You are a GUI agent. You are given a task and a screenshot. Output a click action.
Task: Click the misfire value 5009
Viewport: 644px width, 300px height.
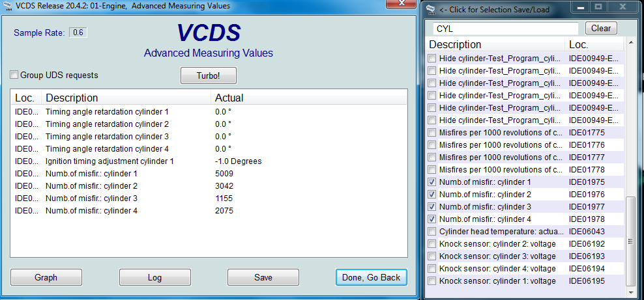coord(224,174)
